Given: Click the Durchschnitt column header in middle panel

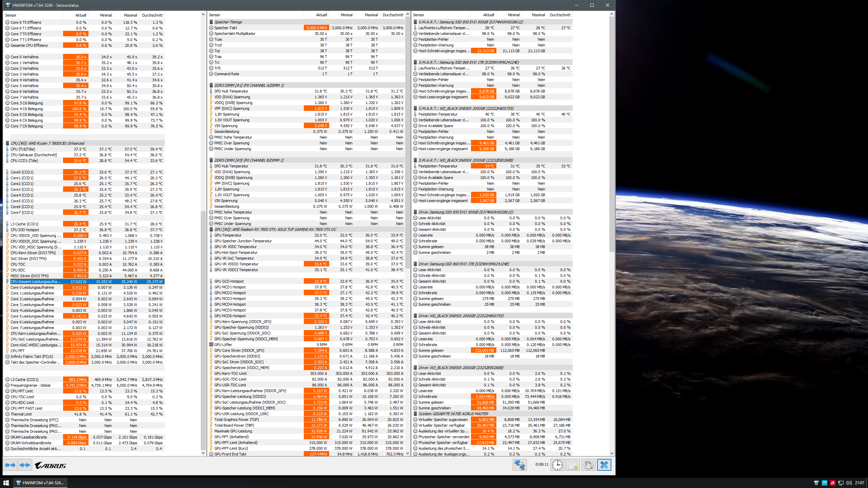Looking at the screenshot, I should point(393,15).
